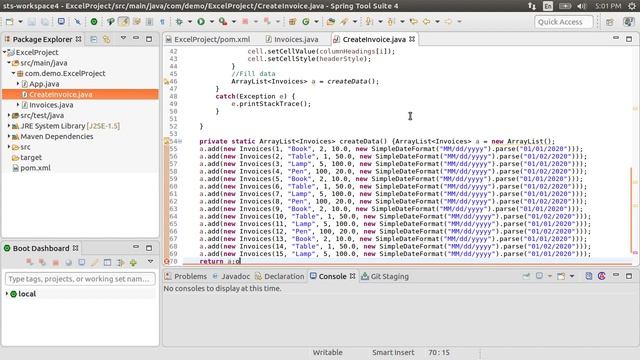640x360 pixels.
Task: Click Collapse All in Package Explorer
Action: coord(94,39)
